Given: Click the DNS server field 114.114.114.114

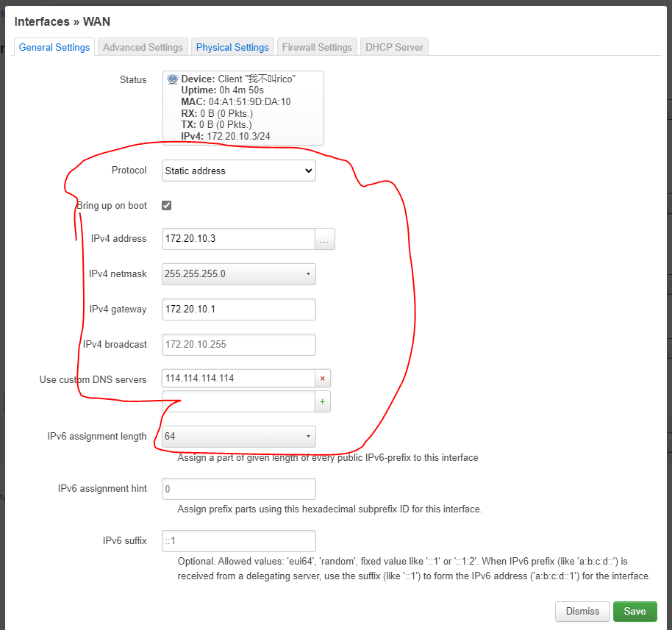Looking at the screenshot, I should 238,379.
